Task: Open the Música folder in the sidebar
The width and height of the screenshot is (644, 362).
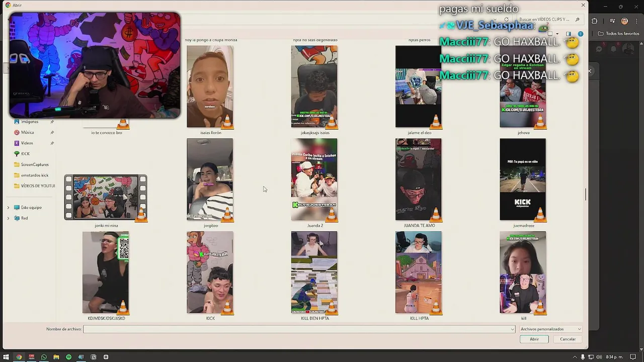Action: point(27,132)
